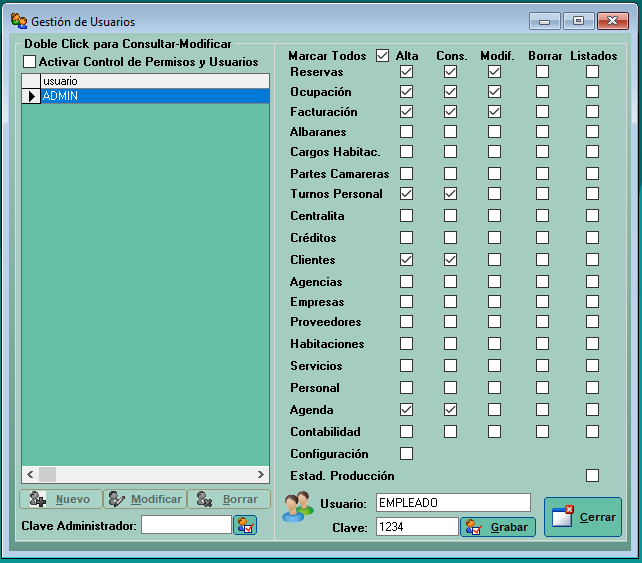Check Estad. Producción Listados checkbox

coord(593,476)
